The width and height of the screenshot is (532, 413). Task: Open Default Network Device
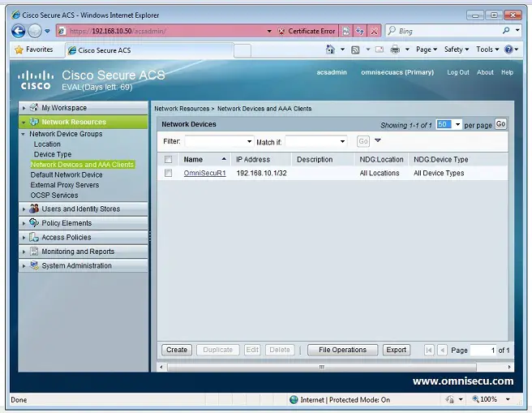coord(66,174)
